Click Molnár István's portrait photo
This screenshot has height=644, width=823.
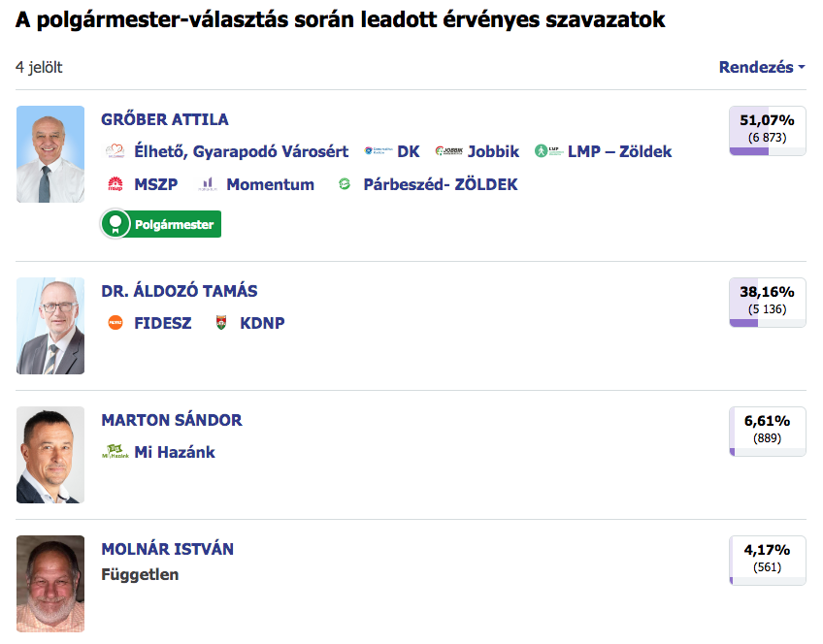coord(50,584)
